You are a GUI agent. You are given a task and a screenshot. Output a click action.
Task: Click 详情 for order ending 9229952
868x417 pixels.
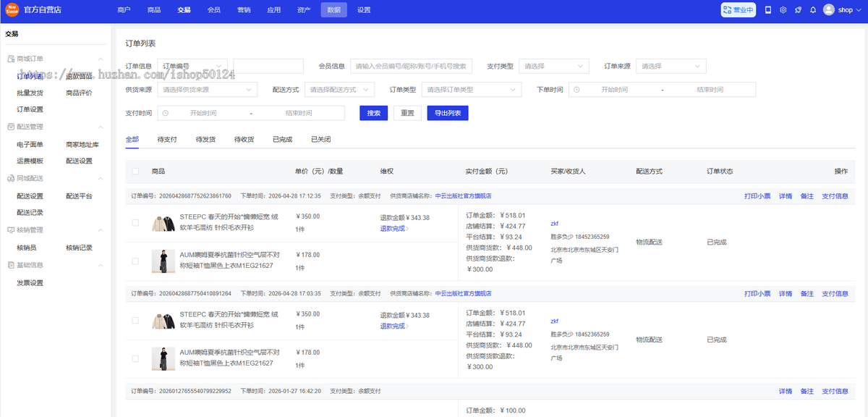(x=785, y=391)
